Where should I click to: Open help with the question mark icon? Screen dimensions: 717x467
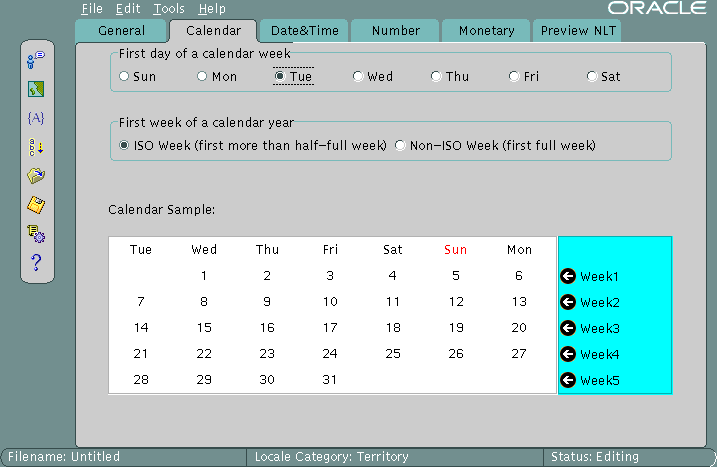tap(36, 263)
